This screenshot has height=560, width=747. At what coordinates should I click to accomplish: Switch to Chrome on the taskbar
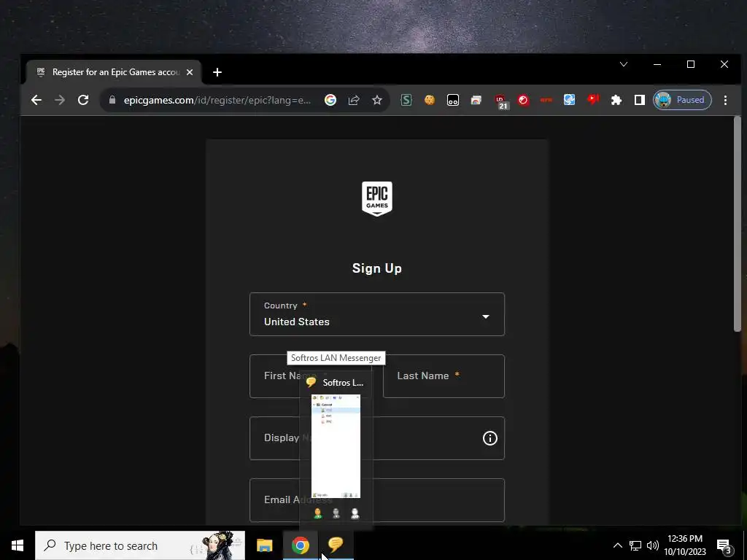click(x=300, y=545)
